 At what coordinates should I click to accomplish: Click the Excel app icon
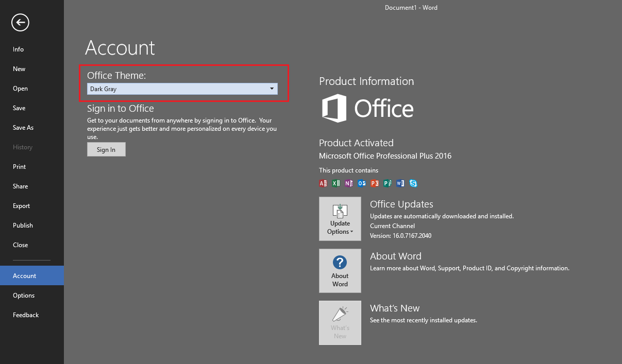click(x=337, y=183)
